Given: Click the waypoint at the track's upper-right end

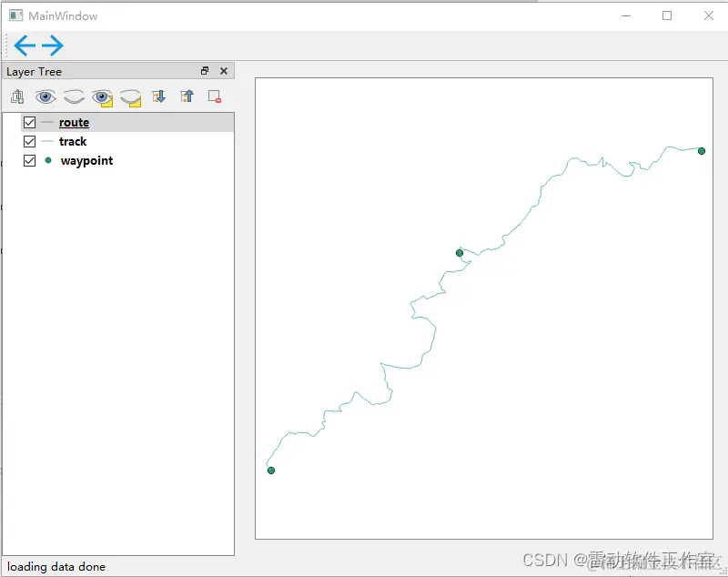Looking at the screenshot, I should (x=702, y=151).
